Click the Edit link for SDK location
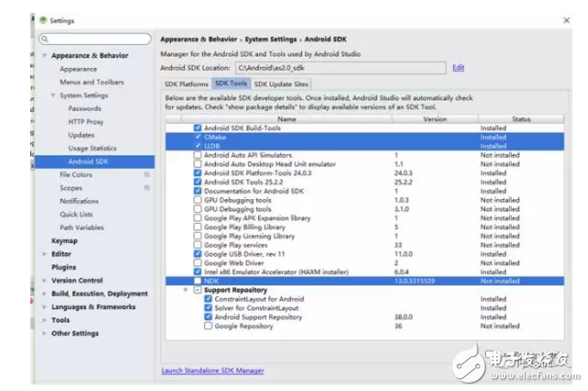The width and height of the screenshot is (588, 391). [458, 67]
